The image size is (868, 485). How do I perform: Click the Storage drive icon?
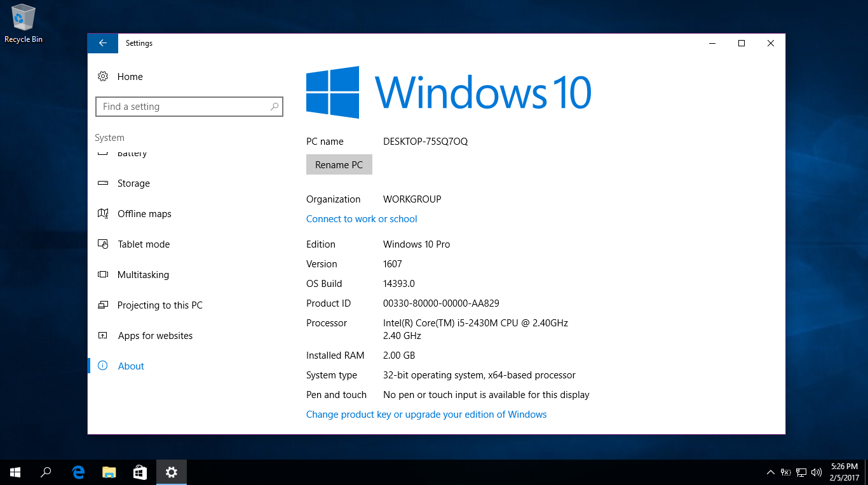tap(103, 183)
